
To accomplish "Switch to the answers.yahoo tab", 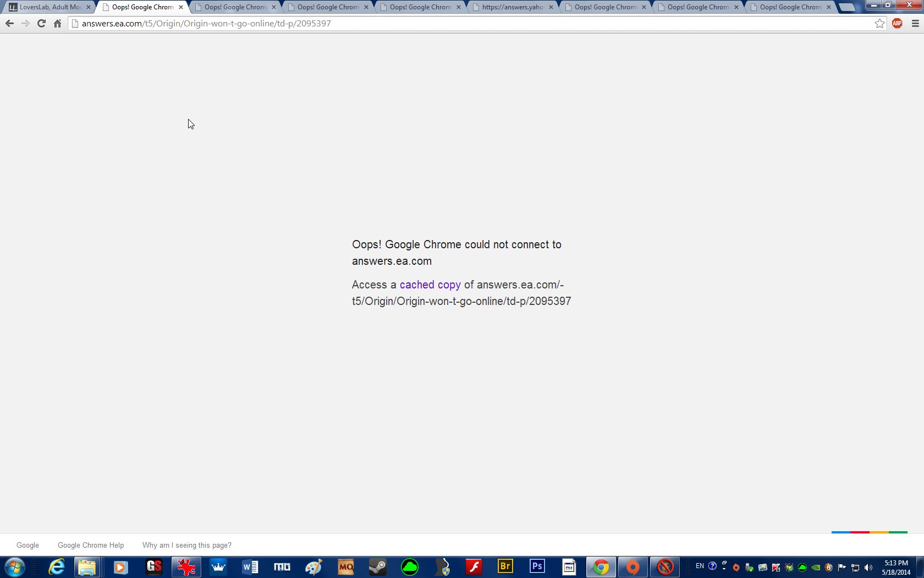I will 512,7.
